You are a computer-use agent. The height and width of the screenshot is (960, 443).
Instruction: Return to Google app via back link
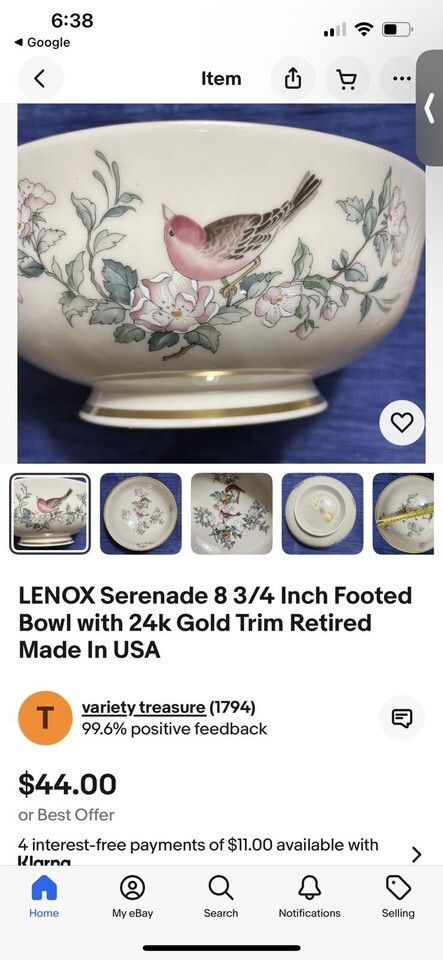(42, 42)
